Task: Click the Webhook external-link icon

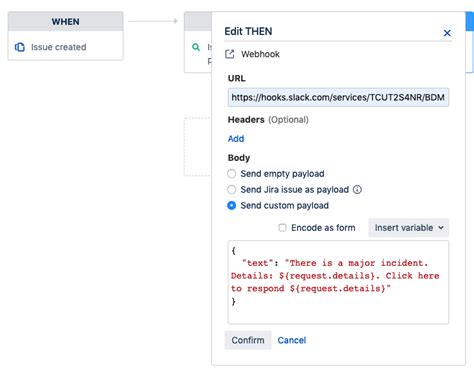Action: point(230,54)
